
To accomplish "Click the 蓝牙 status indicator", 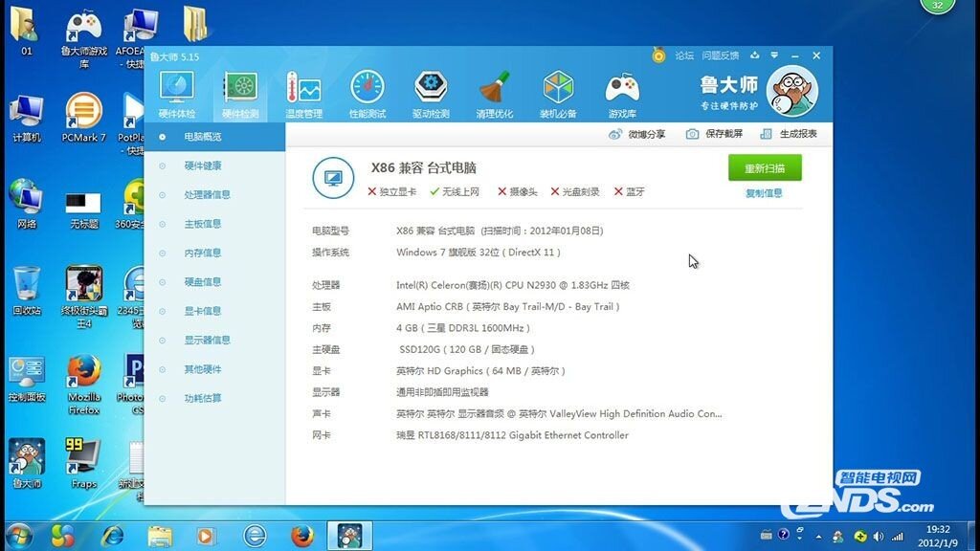I will 630,191.
